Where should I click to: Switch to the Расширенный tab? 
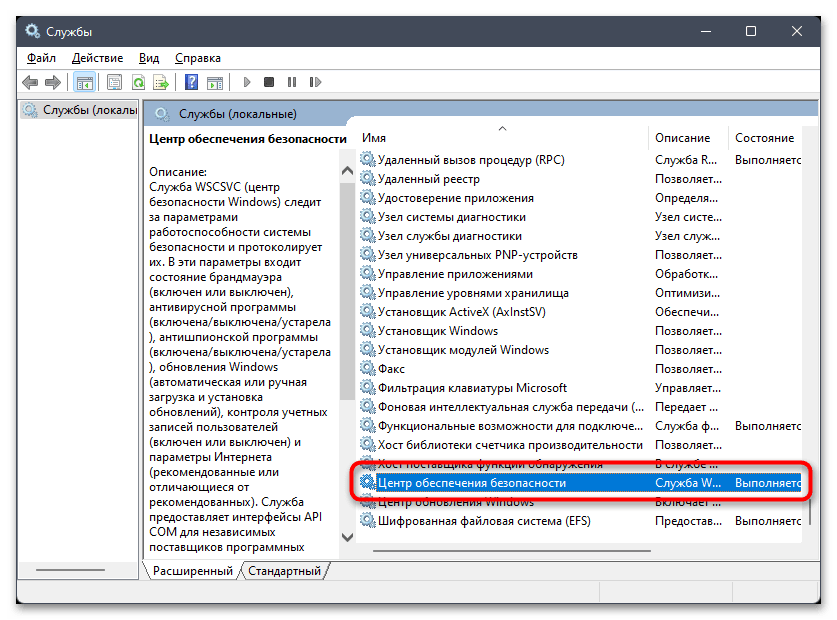pyautogui.click(x=193, y=571)
